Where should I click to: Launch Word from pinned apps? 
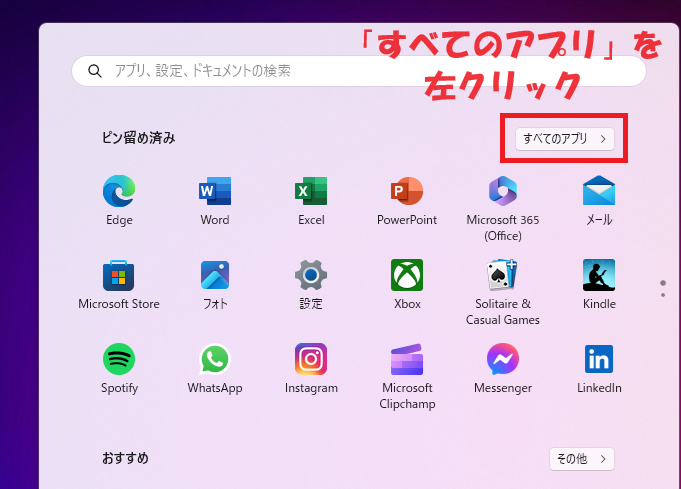[x=215, y=191]
